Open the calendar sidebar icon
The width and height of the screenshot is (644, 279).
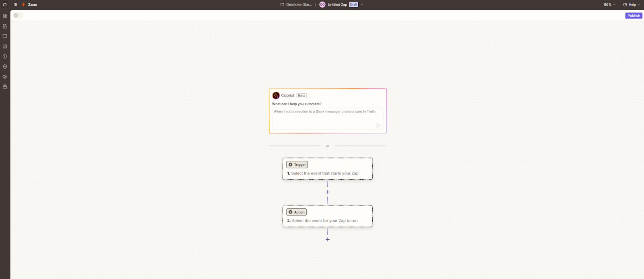point(5,46)
